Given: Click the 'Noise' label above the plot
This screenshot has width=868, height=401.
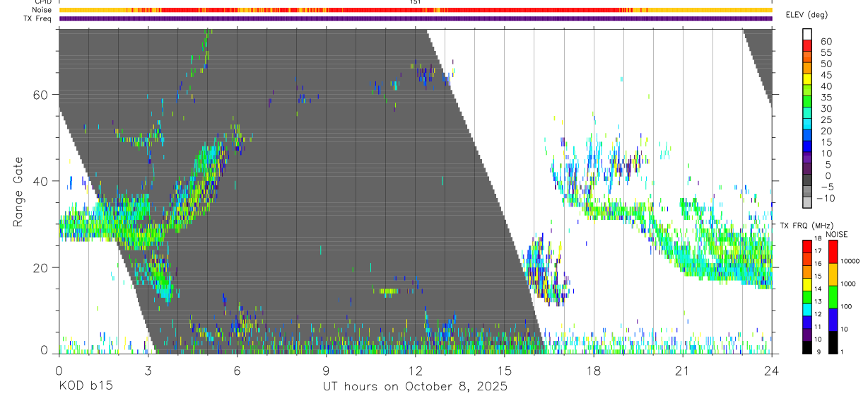Looking at the screenshot, I should tap(42, 10).
